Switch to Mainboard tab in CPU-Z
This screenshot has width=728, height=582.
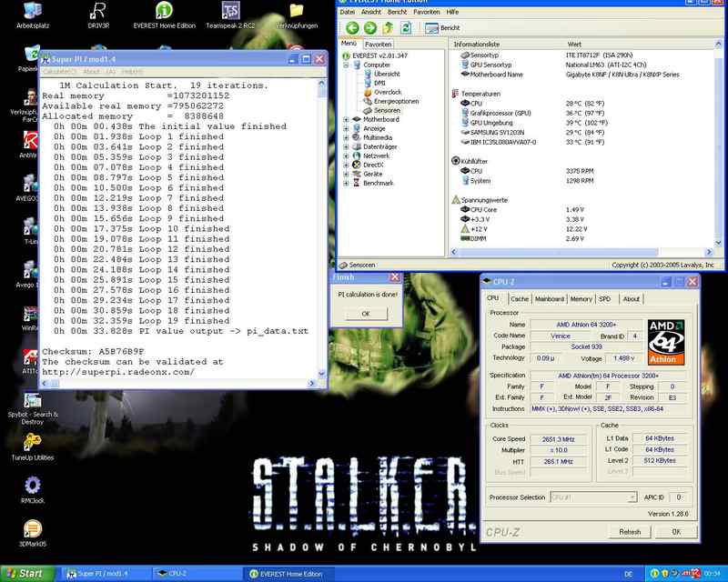pyautogui.click(x=550, y=299)
